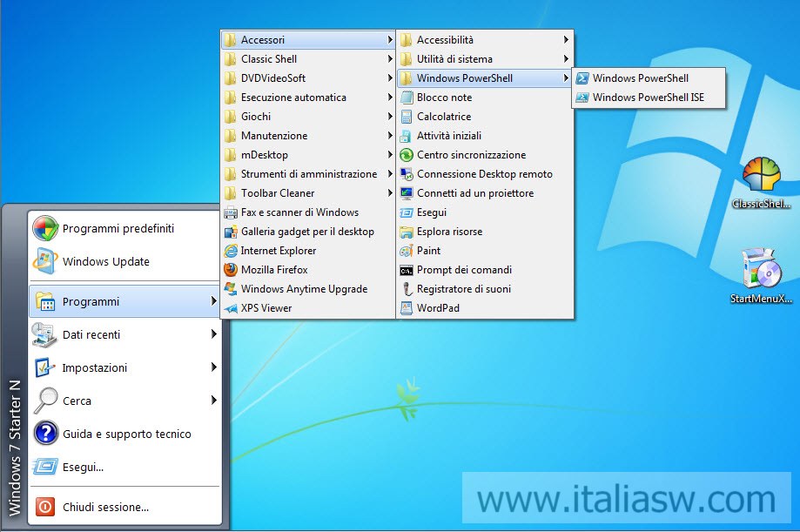
Task: Expand the Programmi submenu arrow
Action: pyautogui.click(x=214, y=301)
